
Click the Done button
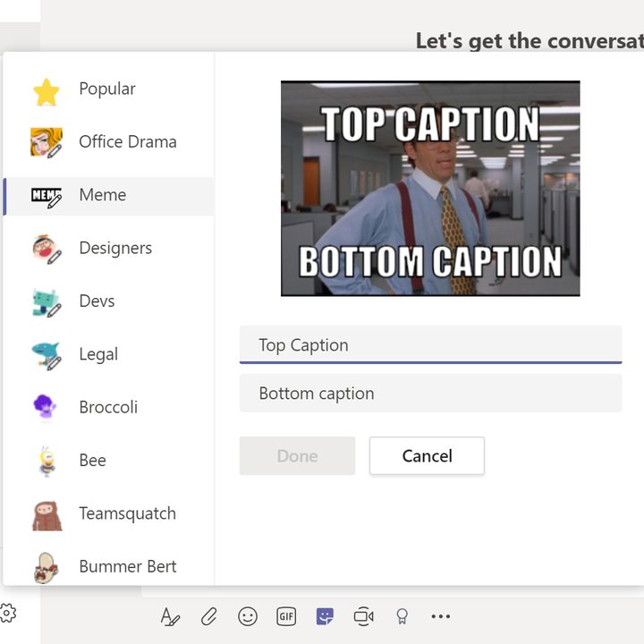(x=297, y=456)
